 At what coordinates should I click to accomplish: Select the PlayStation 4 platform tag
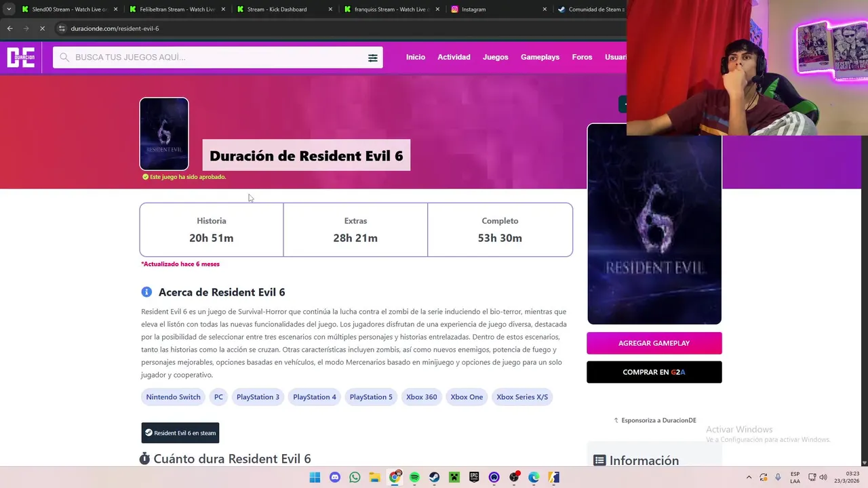coord(315,397)
